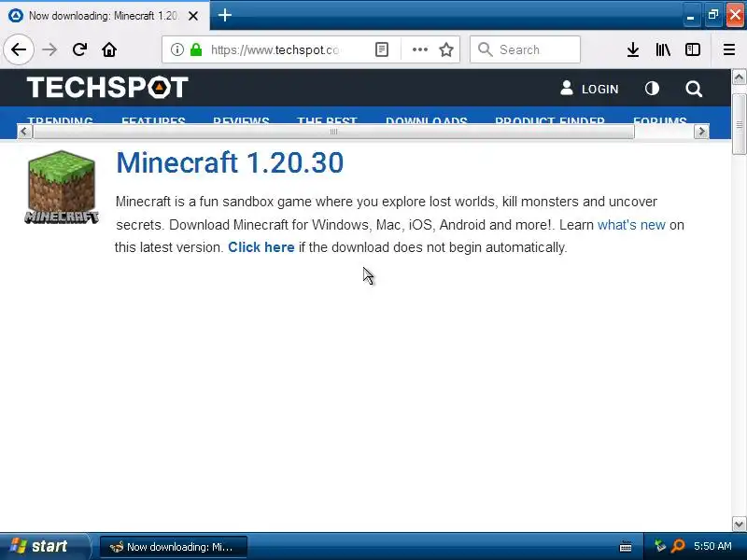747x560 pixels.
Task: Follow the what's new link
Action: [x=631, y=225]
